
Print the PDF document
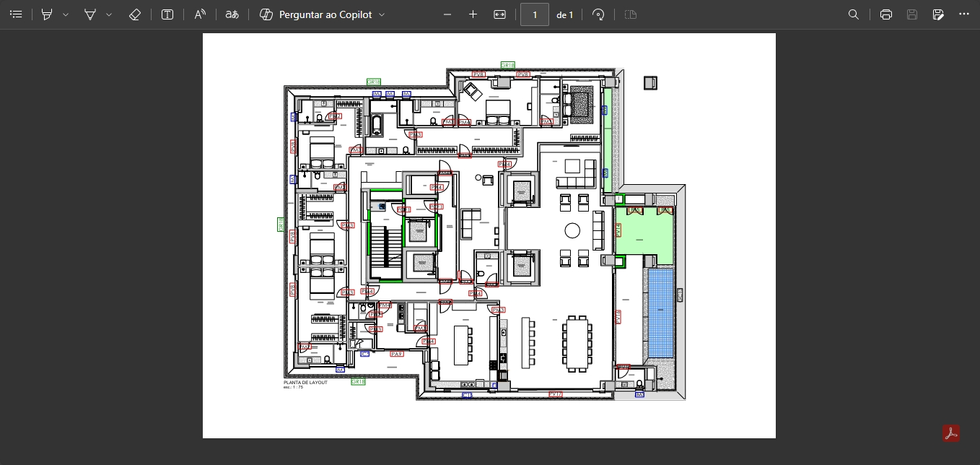tap(886, 14)
